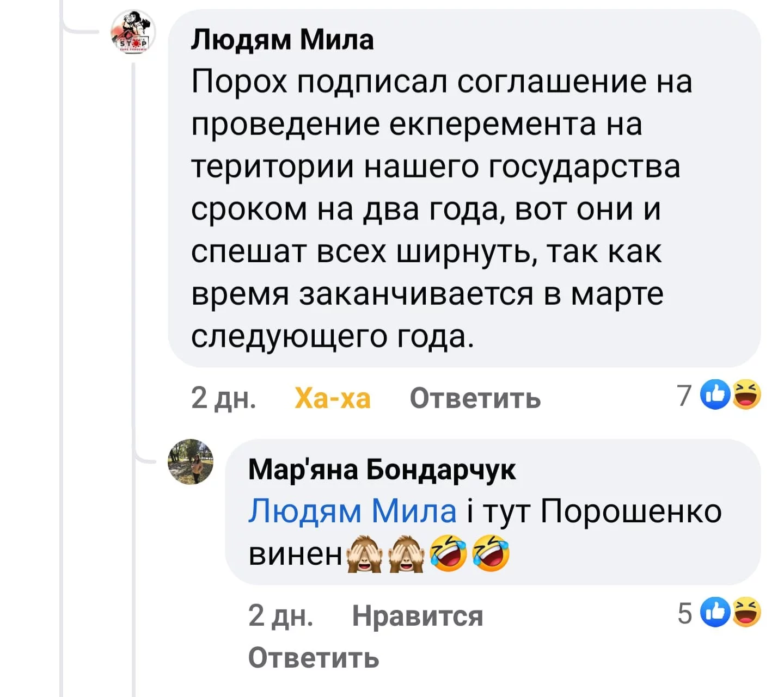Click the blue like icon beside 7

pyautogui.click(x=716, y=395)
